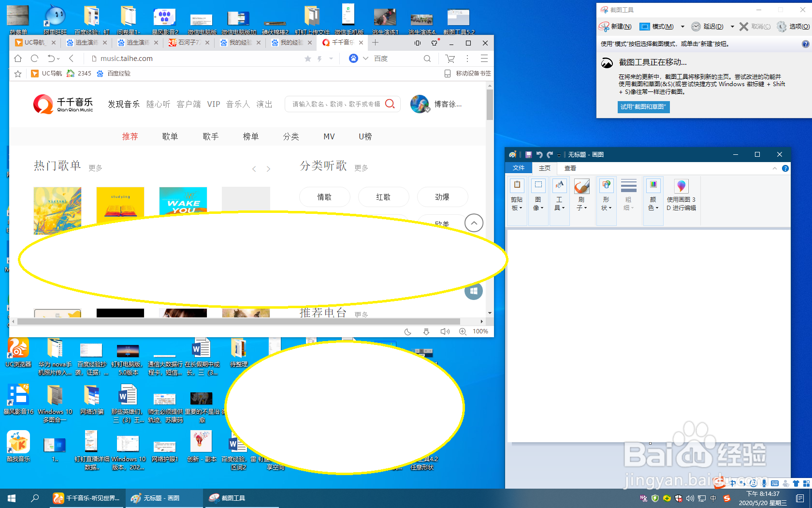This screenshot has height=508, width=812.
Task: Open the 延迟 dropdown arrow in Snipping Tool
Action: point(732,27)
